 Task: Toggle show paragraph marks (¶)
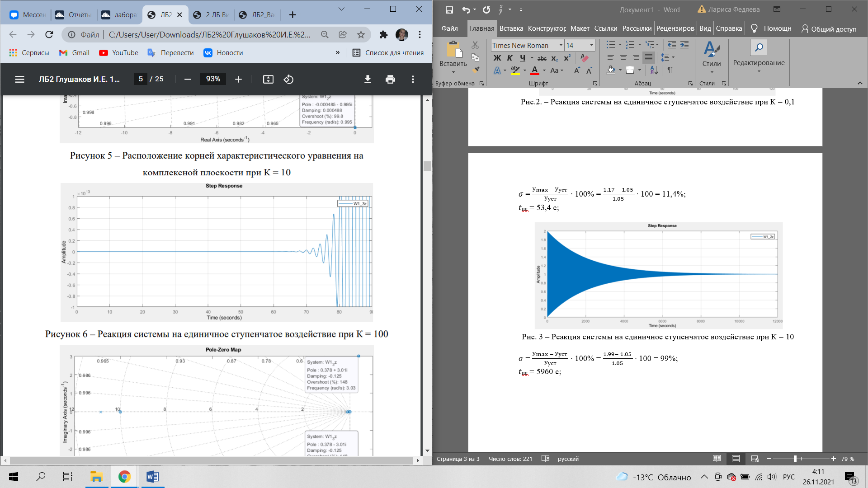tap(670, 70)
